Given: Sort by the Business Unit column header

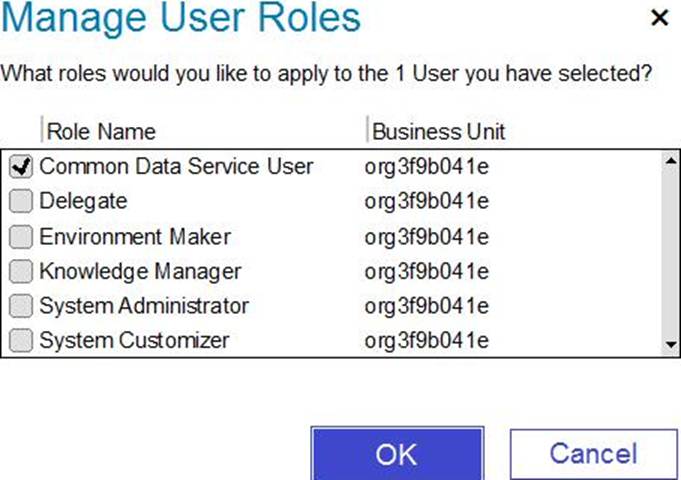Looking at the screenshot, I should point(439,131).
